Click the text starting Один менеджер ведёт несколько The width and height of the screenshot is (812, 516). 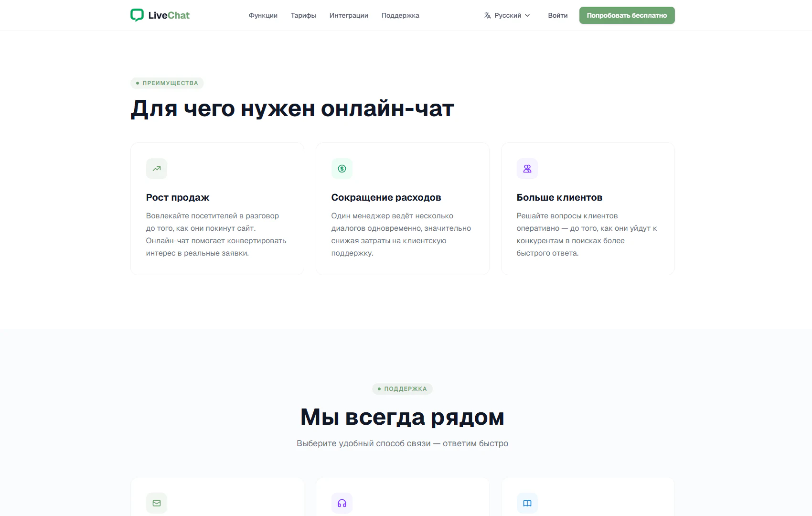(401, 235)
